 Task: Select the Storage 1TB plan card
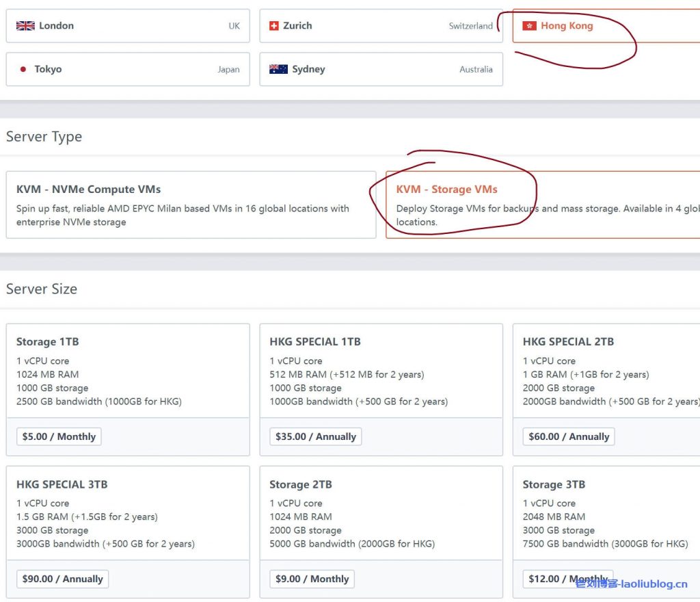[128, 373]
